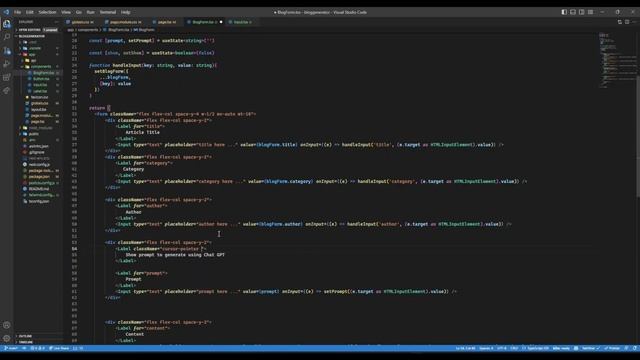The width and height of the screenshot is (640, 360).
Task: Collapse the BLOGGENERATOR folder section
Action: [x=39, y=36]
